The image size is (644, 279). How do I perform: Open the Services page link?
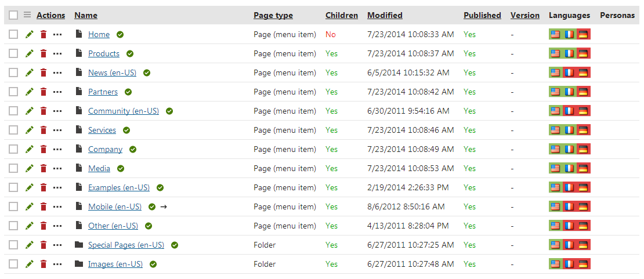point(102,131)
